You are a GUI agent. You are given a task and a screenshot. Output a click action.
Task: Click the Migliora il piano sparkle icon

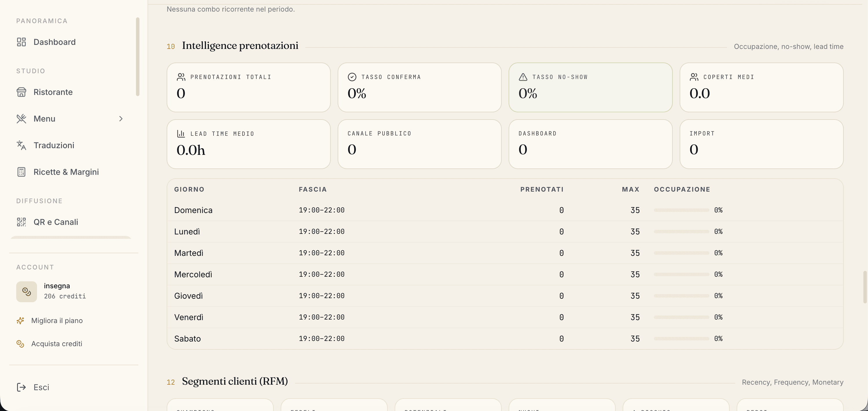click(20, 320)
